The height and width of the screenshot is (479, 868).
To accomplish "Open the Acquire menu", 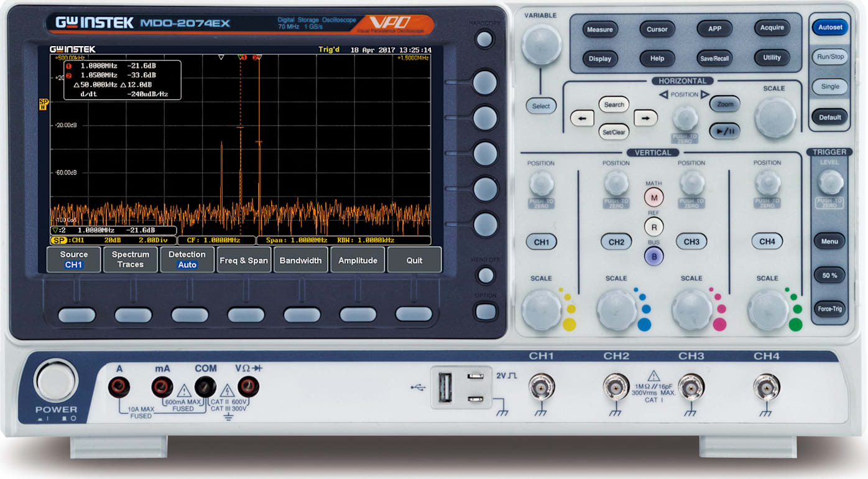I will (x=772, y=28).
